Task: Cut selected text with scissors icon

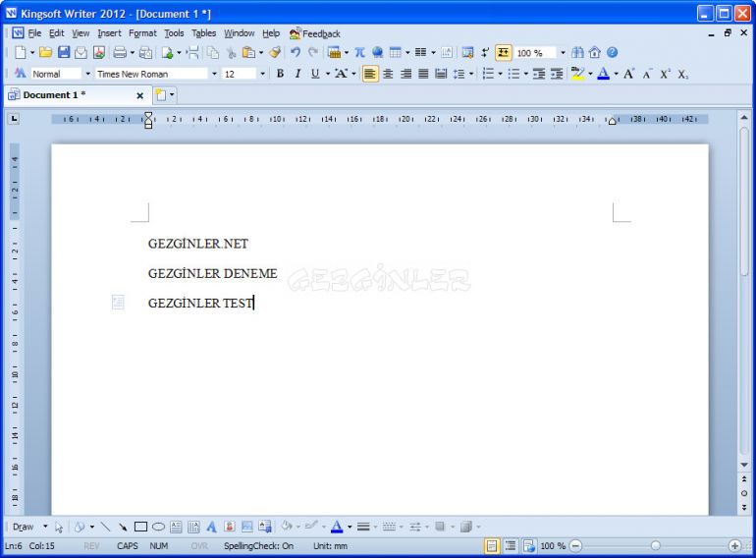Action: click(x=232, y=53)
